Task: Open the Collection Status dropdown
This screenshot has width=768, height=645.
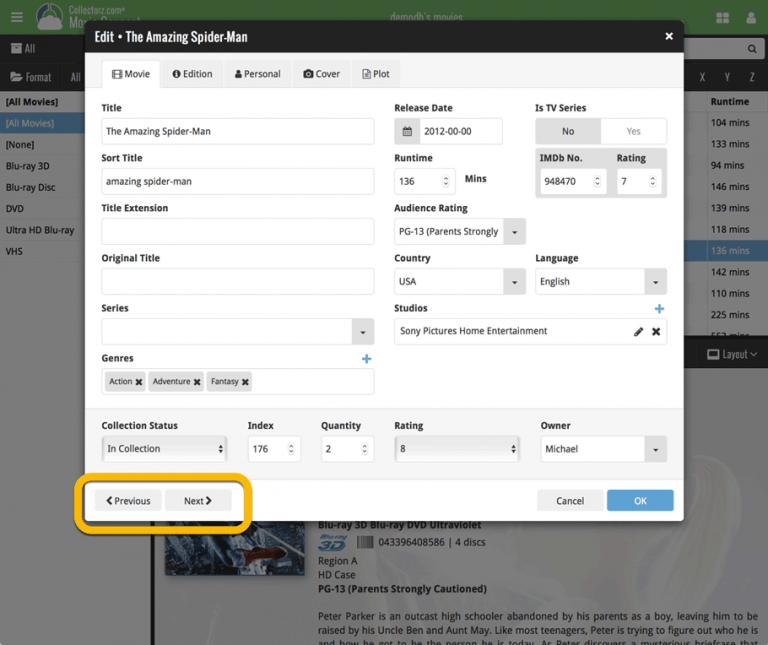Action: tap(164, 449)
